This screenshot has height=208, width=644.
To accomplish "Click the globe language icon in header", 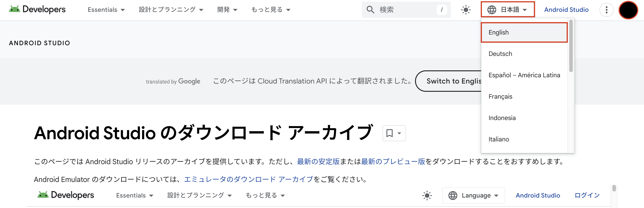I will [492, 10].
